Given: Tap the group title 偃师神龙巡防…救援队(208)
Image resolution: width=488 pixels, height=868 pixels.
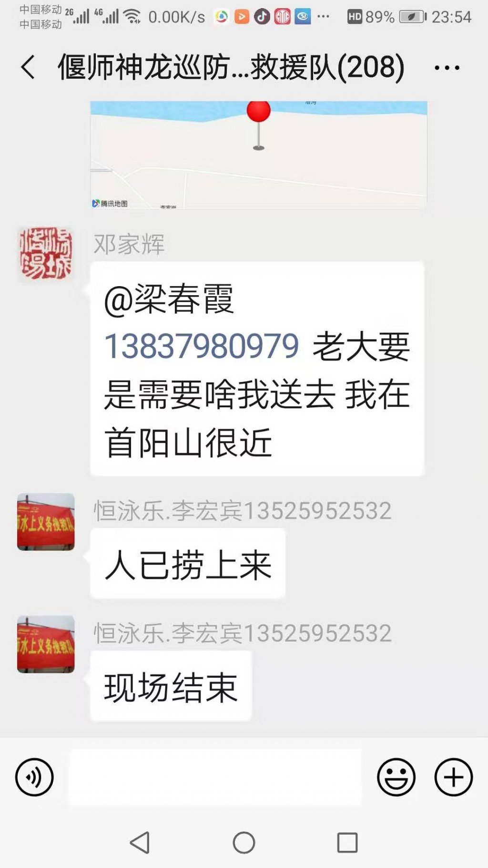Looking at the screenshot, I should [231, 67].
